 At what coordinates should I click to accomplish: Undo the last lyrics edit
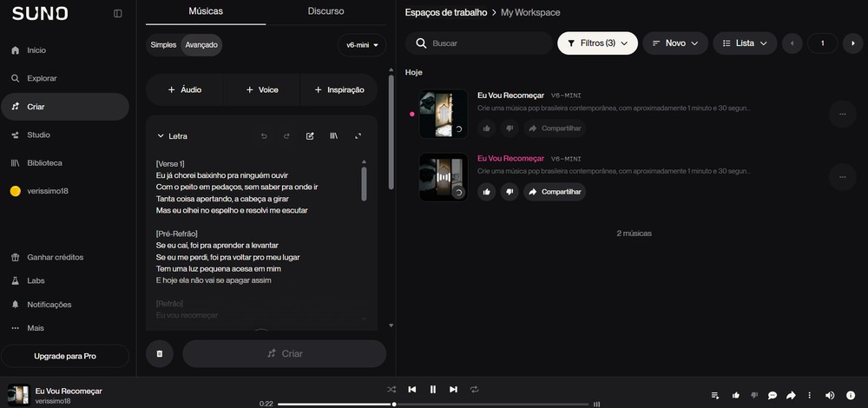tap(264, 135)
